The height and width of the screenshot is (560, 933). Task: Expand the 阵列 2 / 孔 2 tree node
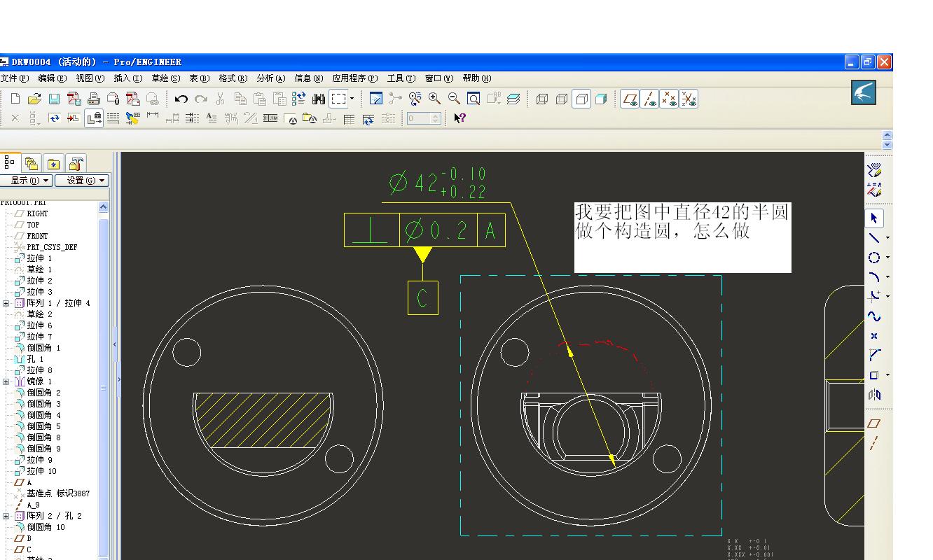pos(6,516)
